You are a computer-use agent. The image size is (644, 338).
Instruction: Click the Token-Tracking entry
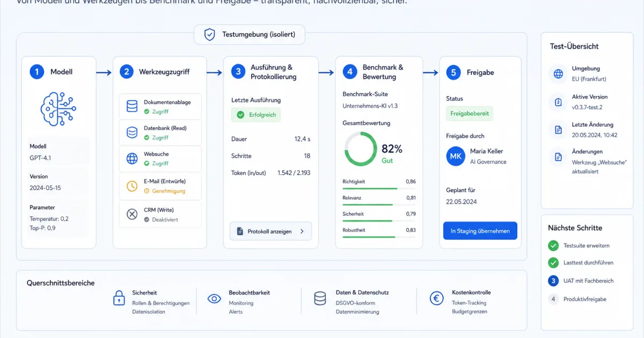470,303
